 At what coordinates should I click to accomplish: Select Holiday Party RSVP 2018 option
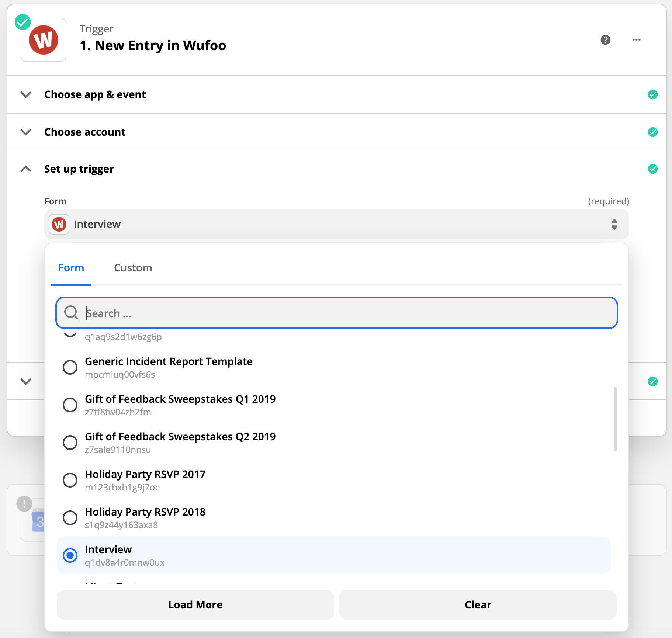[70, 518]
